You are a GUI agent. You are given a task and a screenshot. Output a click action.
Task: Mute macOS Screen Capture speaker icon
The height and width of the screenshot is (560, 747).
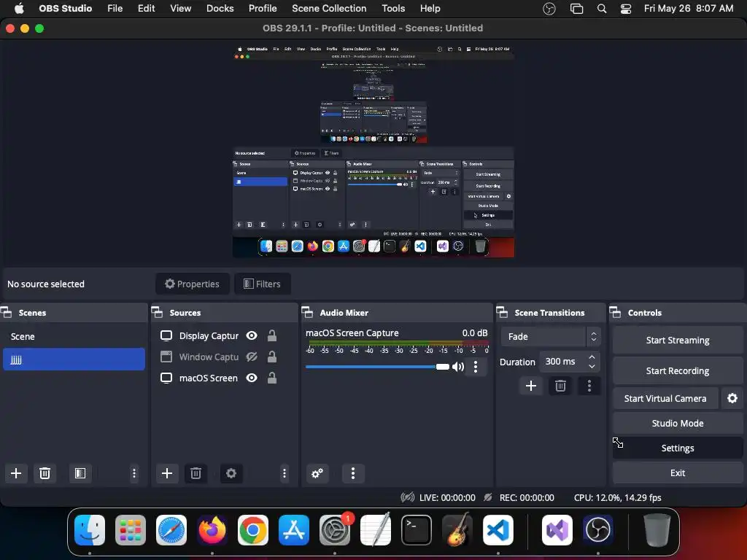coord(458,367)
